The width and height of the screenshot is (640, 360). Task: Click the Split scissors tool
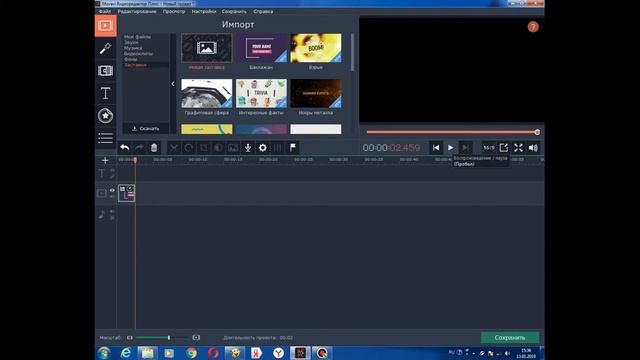click(x=174, y=148)
